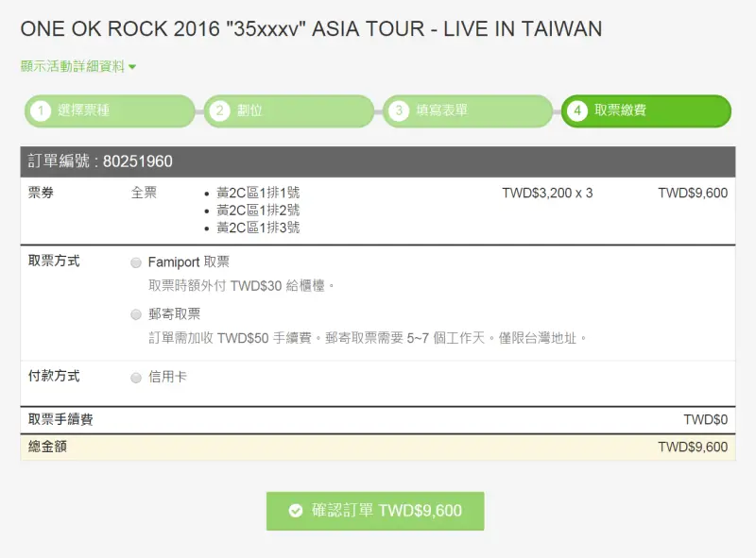Click the order number 80251960 header
756x558 pixels.
tap(378, 161)
